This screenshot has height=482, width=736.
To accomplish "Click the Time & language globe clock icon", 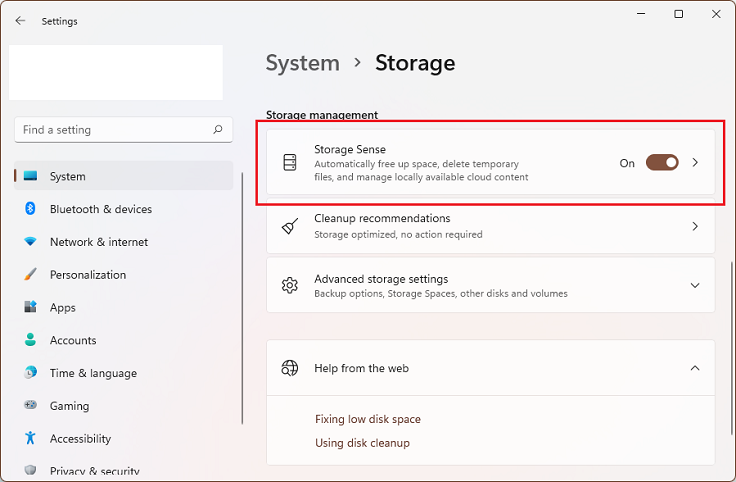I will click(x=31, y=373).
